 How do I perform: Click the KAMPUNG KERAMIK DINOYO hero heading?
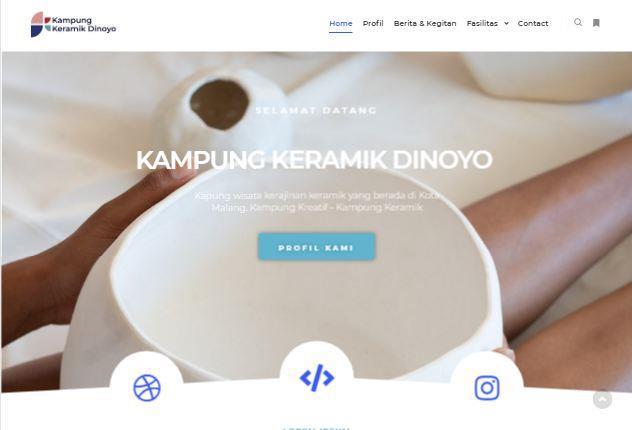click(314, 160)
